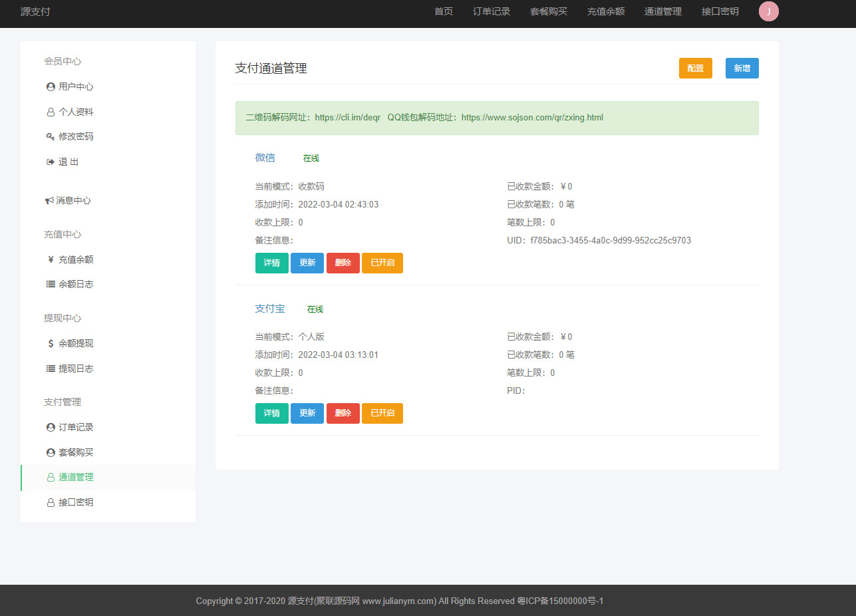Open 订单记录 in the top navigation

(x=492, y=11)
